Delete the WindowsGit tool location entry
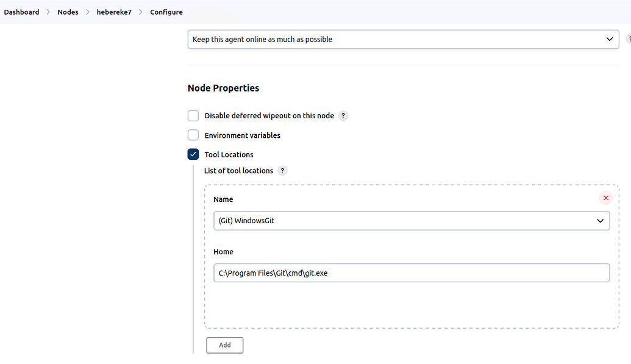The image size is (631, 364). (605, 198)
